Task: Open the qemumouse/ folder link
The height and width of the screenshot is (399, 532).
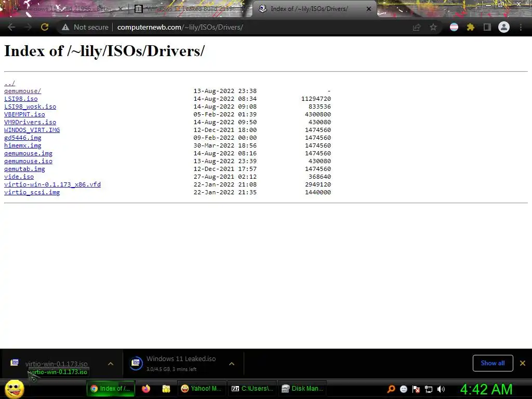Action: (22, 91)
